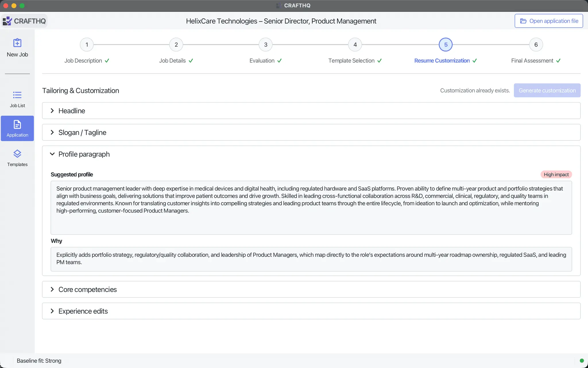Go to step 2 circle
588x368 pixels.
pyautogui.click(x=176, y=45)
